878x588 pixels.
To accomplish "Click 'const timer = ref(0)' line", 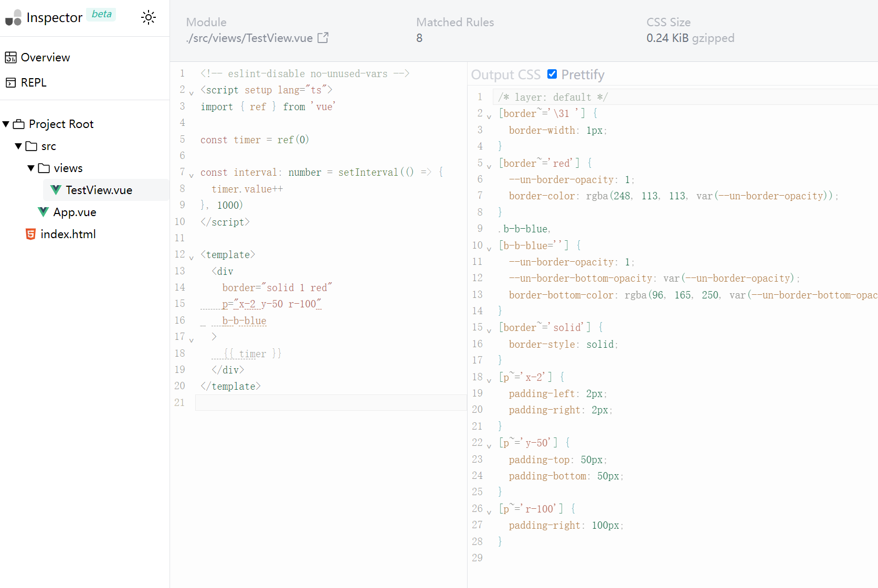I will pyautogui.click(x=255, y=140).
